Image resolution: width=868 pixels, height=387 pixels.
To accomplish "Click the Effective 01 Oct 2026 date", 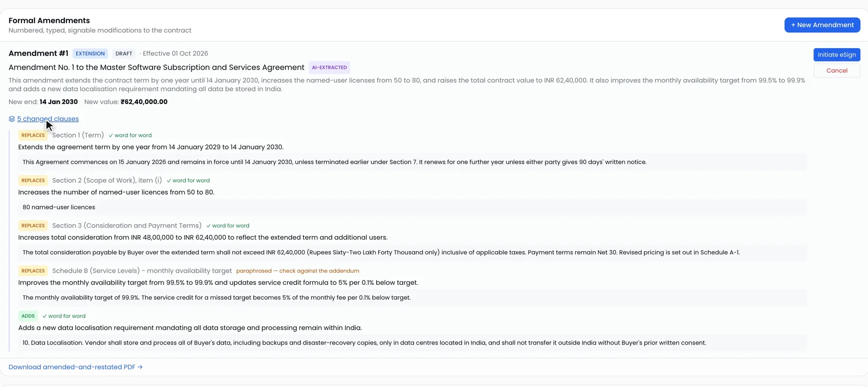I will coord(176,53).
